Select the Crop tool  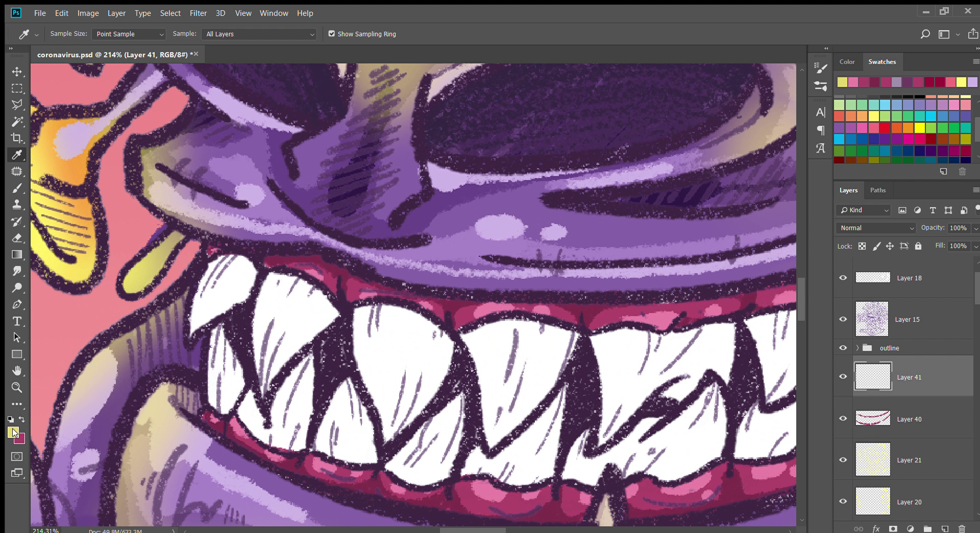(x=17, y=138)
